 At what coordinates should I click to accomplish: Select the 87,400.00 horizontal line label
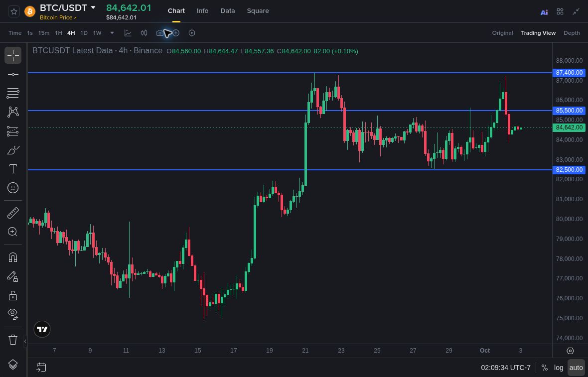click(569, 73)
